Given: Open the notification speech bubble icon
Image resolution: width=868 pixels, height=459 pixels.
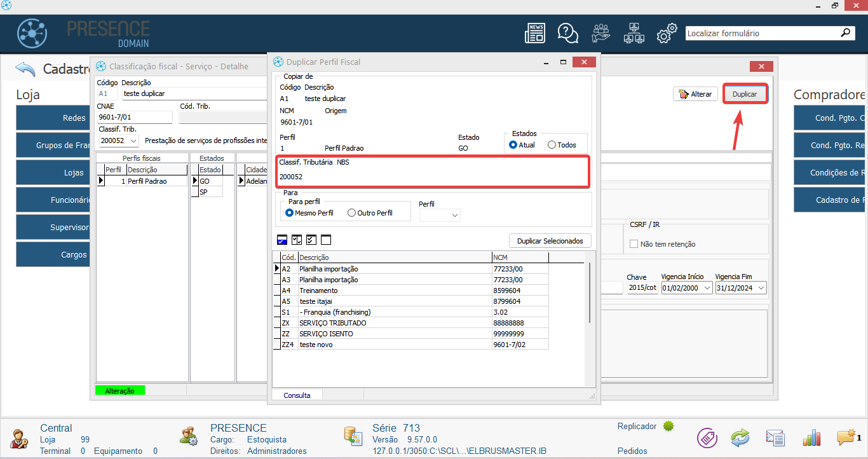Looking at the screenshot, I should (848, 437).
